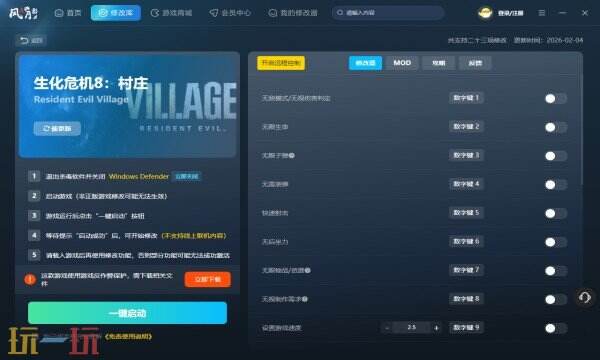Switch to the last sub-tab after 攻略

(475, 63)
